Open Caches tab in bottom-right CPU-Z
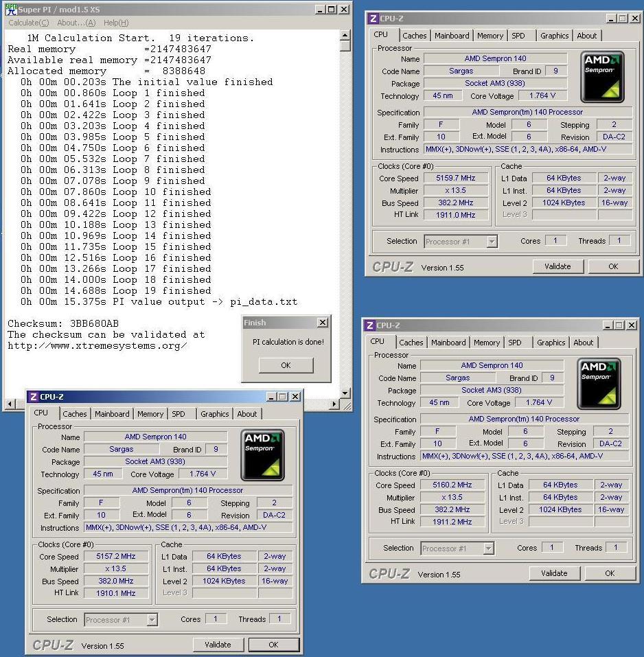644x657 pixels. (x=411, y=343)
